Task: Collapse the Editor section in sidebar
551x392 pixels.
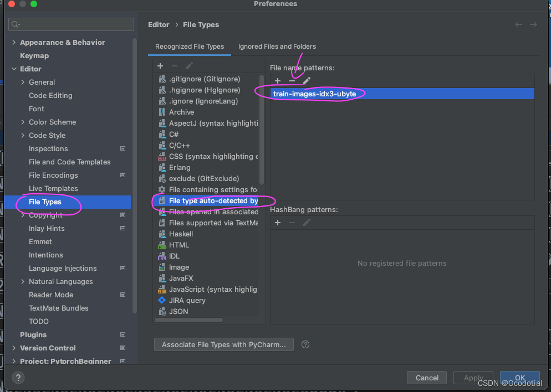Action: coord(15,69)
